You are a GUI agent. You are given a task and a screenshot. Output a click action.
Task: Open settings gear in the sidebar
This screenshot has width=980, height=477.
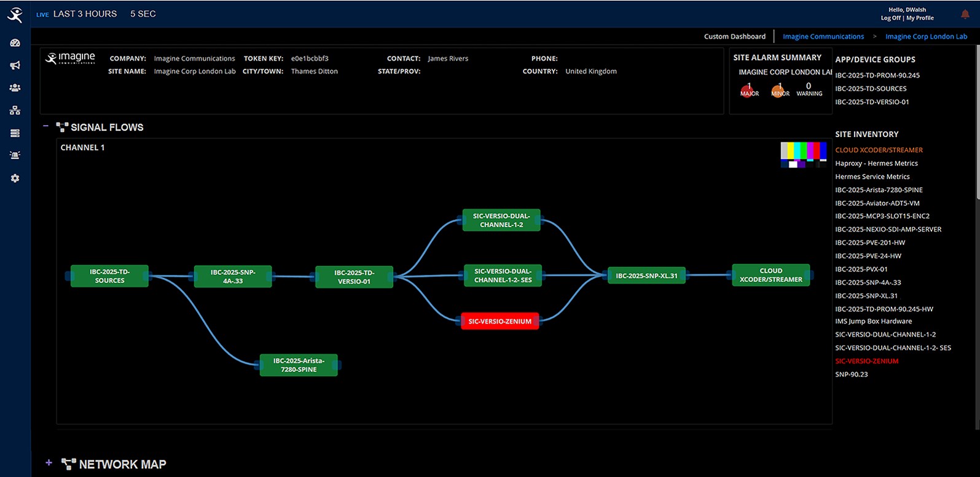(15, 178)
